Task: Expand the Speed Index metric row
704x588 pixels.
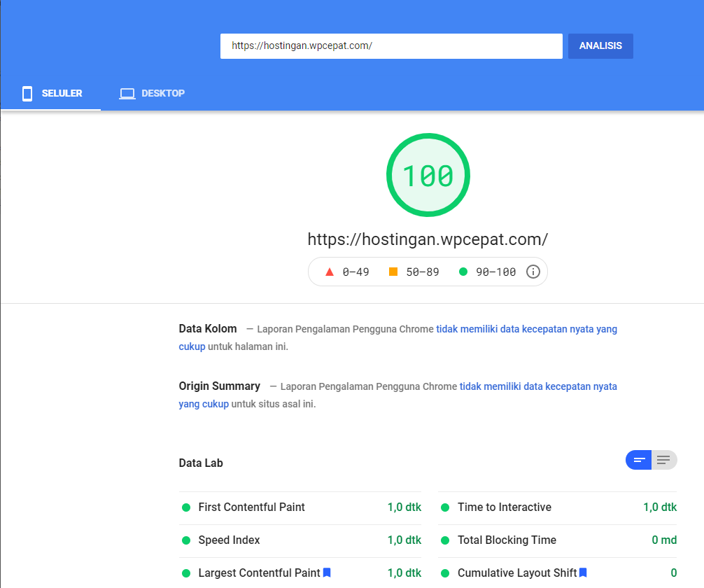Action: pyautogui.click(x=230, y=540)
